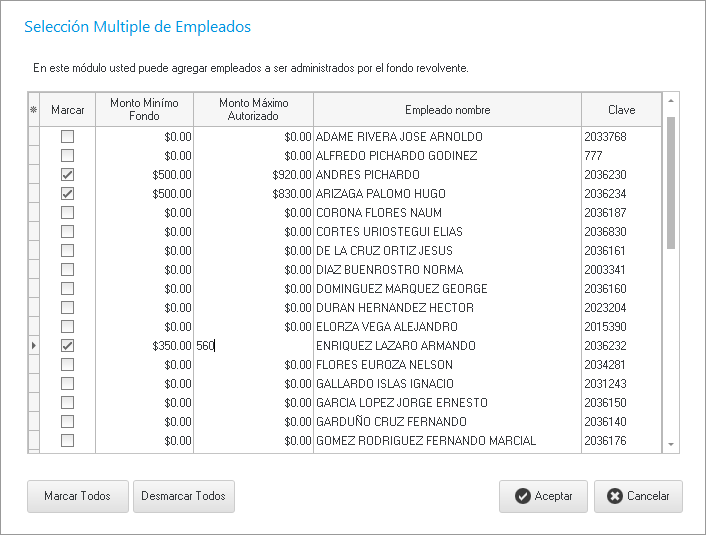
Task: Click scrollbar up arrow in employee list
Action: (x=671, y=101)
